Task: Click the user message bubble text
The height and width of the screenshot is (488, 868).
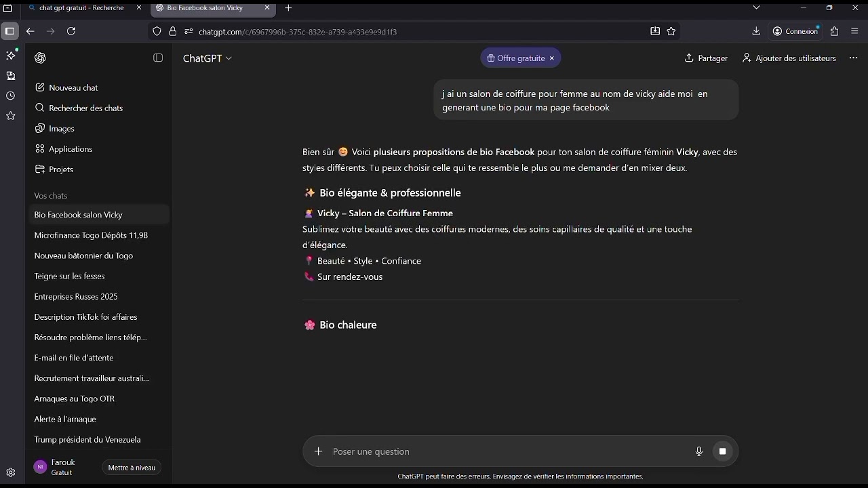Action: [x=574, y=100]
